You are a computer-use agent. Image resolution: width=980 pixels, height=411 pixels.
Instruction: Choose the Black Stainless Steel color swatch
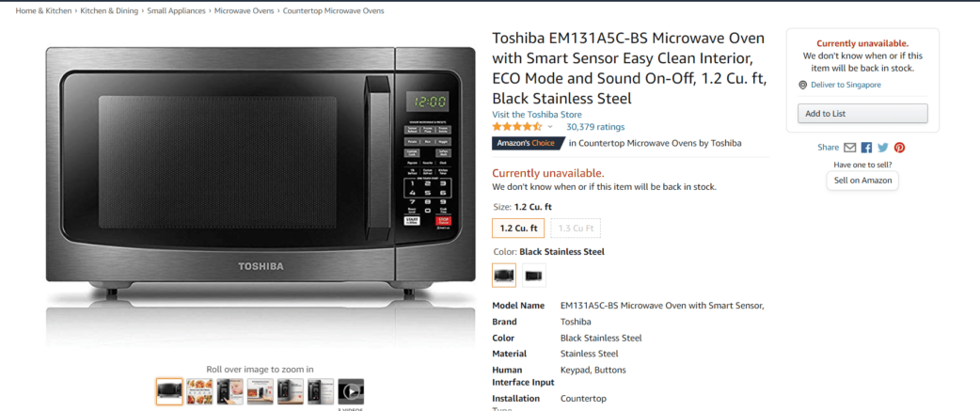(x=504, y=275)
